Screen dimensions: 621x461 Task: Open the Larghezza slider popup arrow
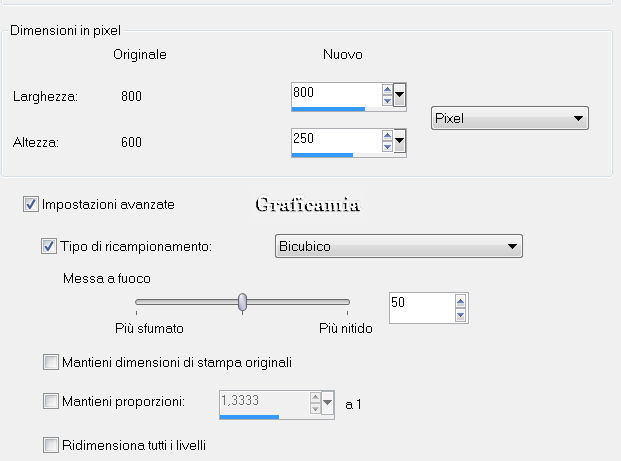click(x=400, y=96)
